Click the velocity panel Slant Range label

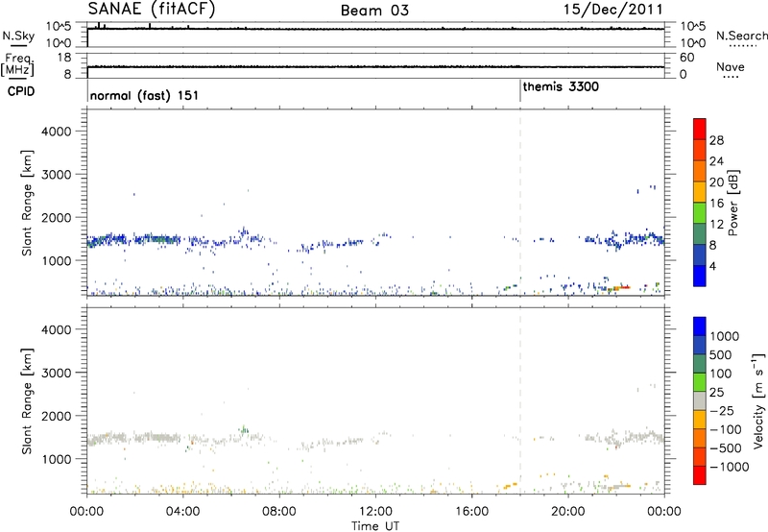28,401
